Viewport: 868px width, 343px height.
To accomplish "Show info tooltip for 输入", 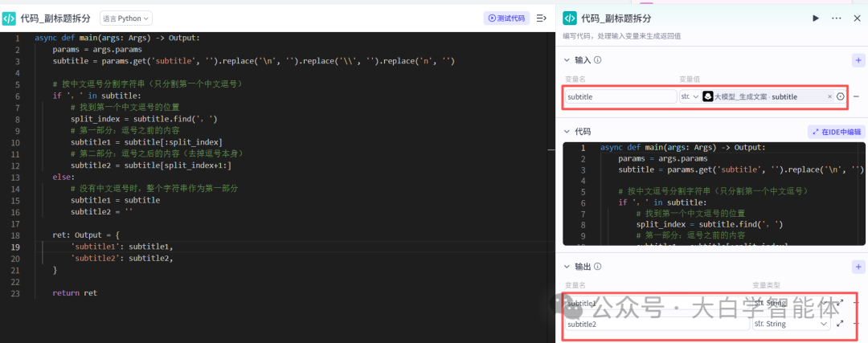I will point(598,60).
